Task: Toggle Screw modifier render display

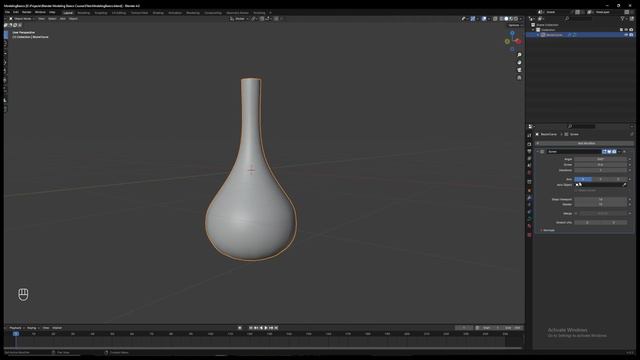Action: [x=614, y=151]
